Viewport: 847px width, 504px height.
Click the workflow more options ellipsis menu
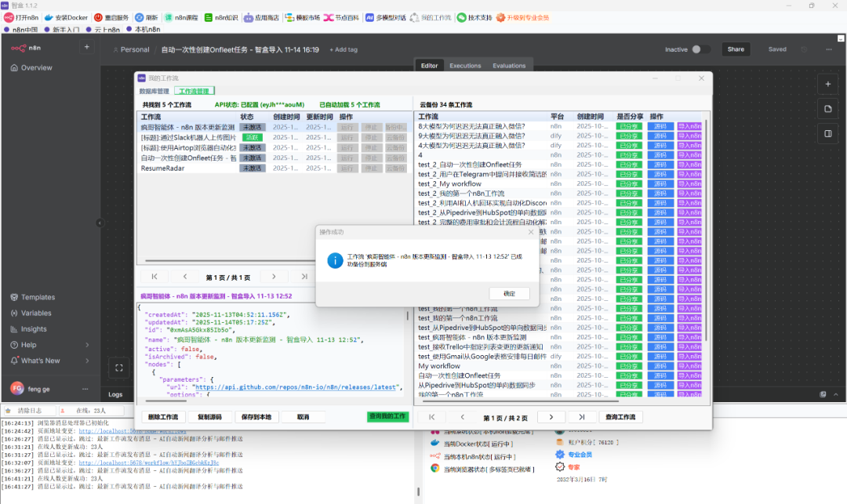pos(829,49)
